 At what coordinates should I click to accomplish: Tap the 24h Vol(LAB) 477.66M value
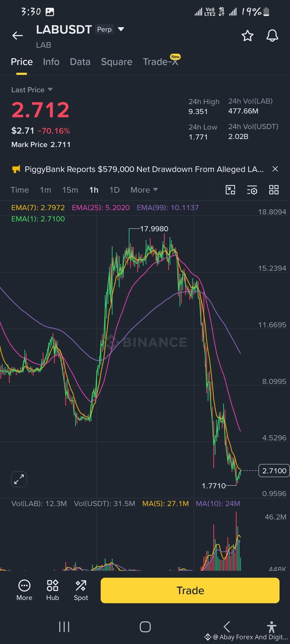(x=243, y=111)
